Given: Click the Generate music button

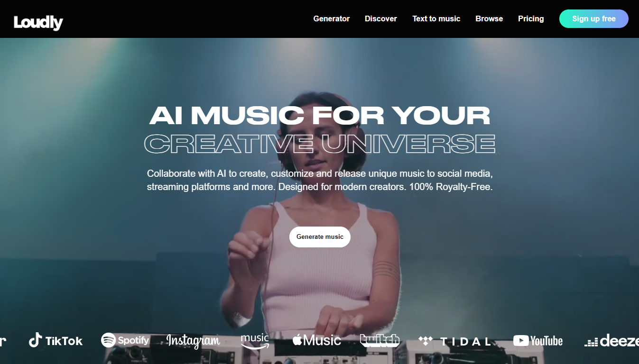Looking at the screenshot, I should coord(320,237).
